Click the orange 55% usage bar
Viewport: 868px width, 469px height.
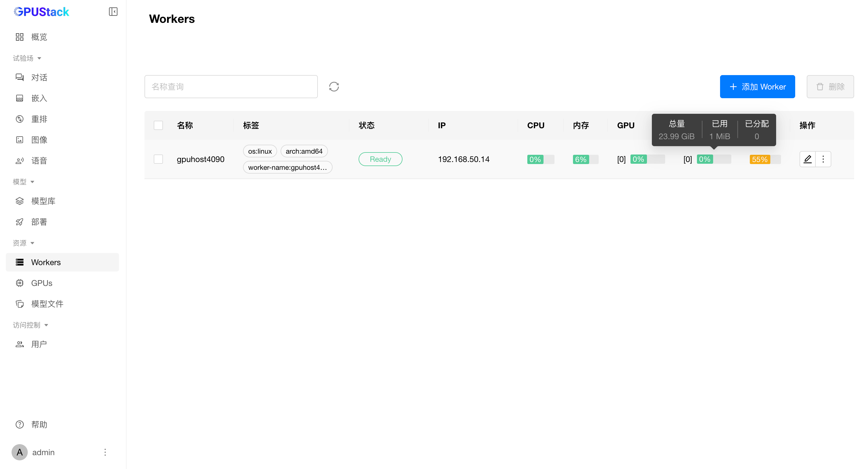pos(760,159)
